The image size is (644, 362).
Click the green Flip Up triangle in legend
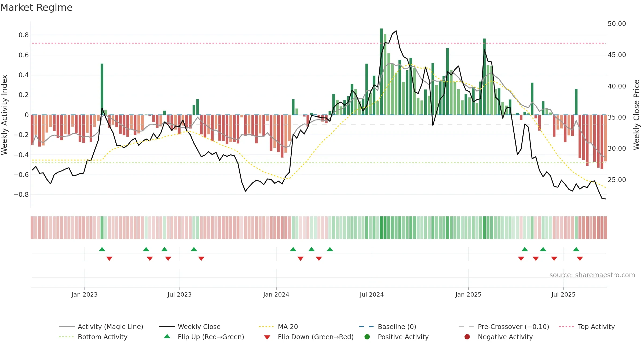(167, 336)
